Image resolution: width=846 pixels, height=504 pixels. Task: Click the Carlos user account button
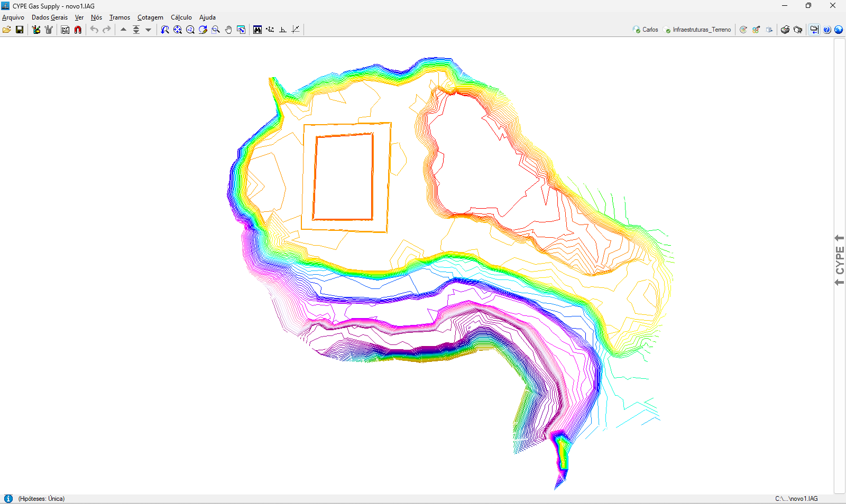(x=646, y=30)
